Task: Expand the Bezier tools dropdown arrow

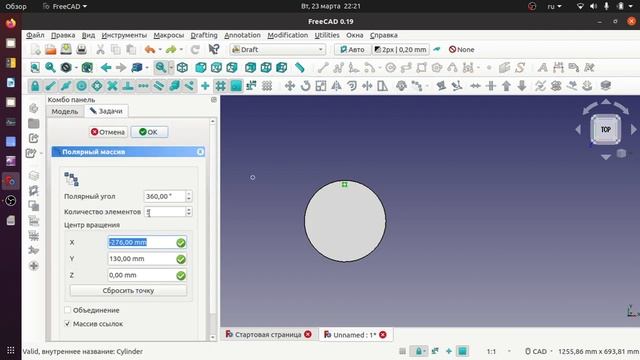Action: 479,67
